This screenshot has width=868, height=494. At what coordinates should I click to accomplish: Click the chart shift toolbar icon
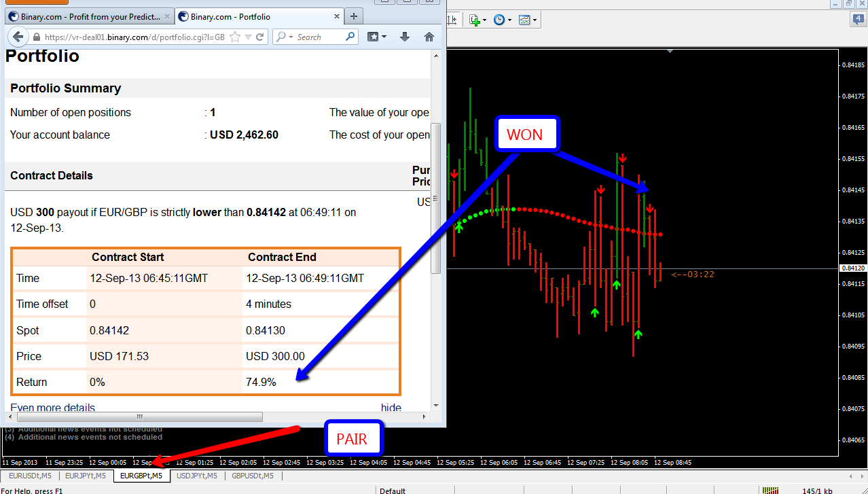[454, 20]
